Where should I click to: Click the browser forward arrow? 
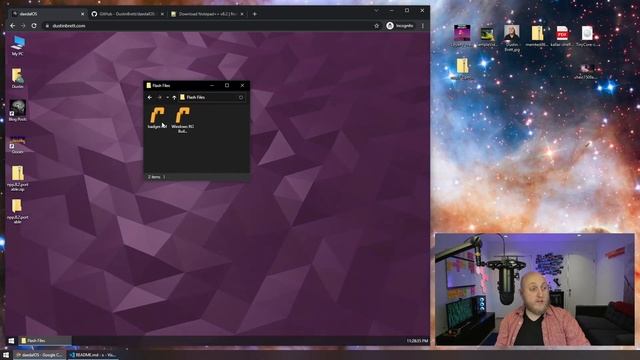click(23, 26)
